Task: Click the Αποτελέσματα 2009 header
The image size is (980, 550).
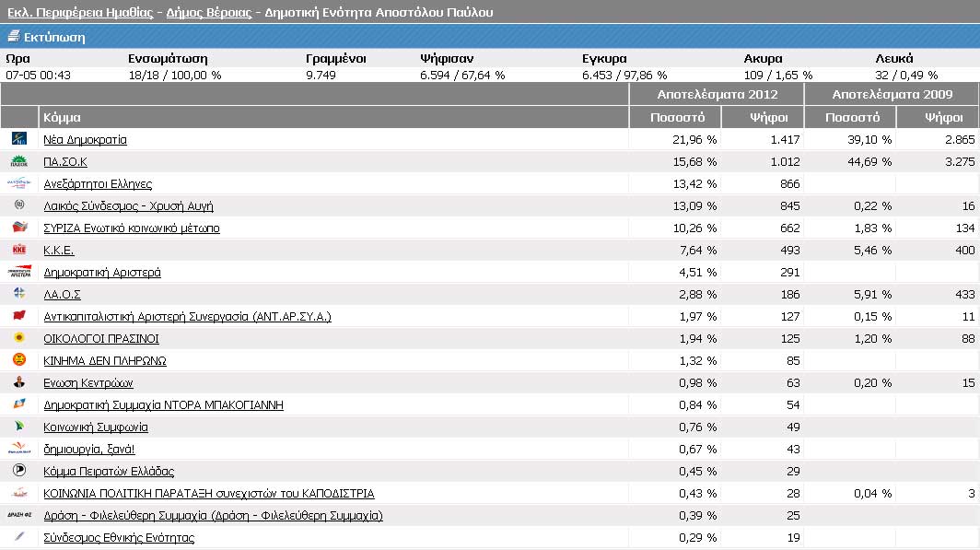Action: click(x=892, y=94)
